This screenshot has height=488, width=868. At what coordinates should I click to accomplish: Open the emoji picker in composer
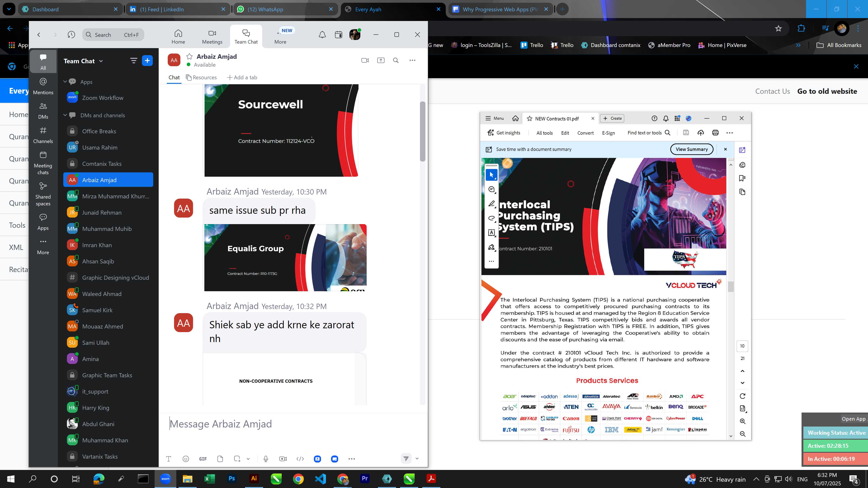[x=186, y=459]
